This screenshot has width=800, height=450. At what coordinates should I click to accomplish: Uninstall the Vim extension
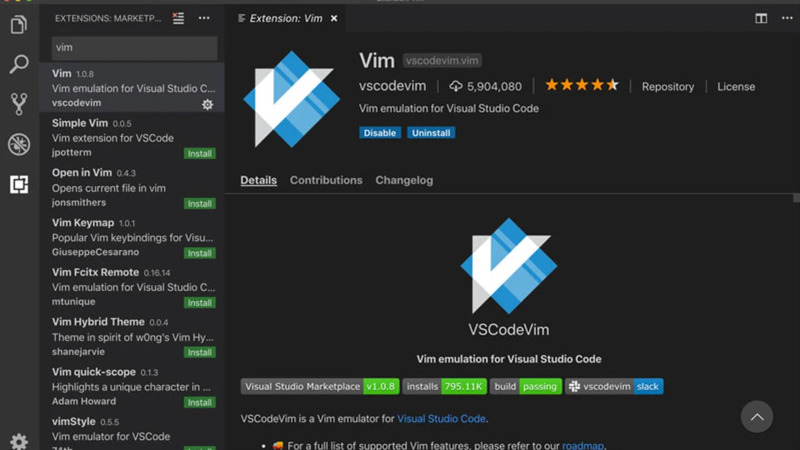(x=431, y=133)
